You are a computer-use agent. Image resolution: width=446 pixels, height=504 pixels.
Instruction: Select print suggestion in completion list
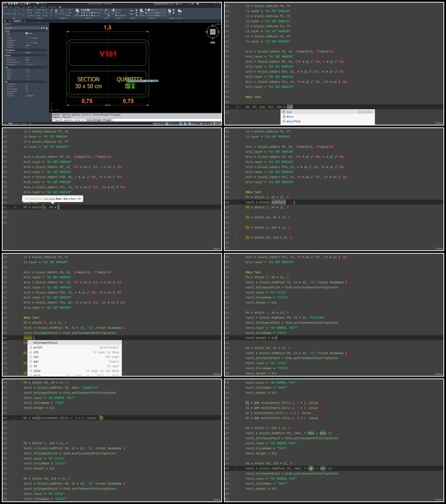coord(38,347)
